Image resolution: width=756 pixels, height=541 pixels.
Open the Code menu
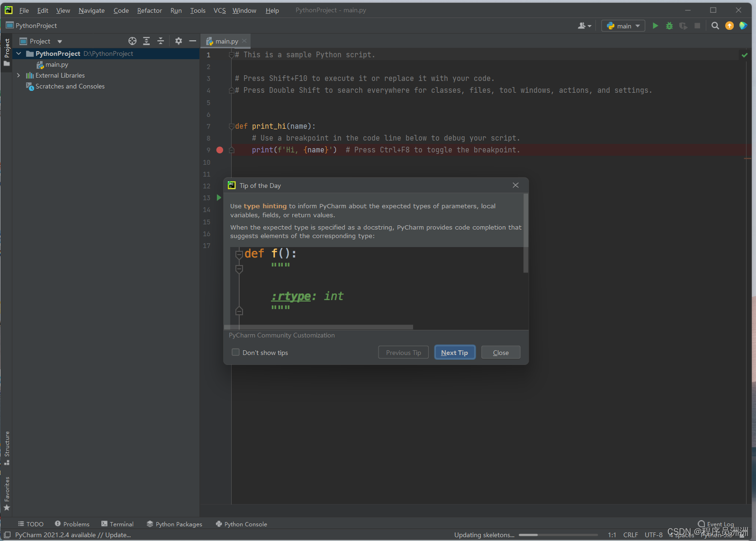pyautogui.click(x=121, y=10)
